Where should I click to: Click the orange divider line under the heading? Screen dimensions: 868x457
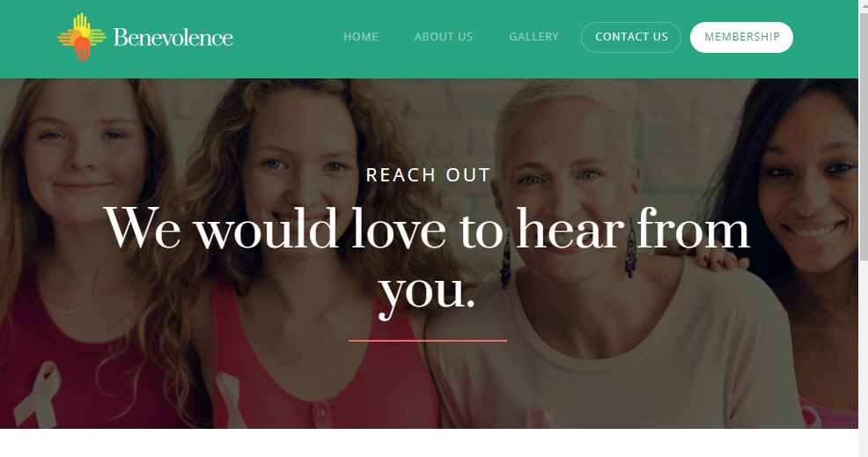tap(427, 341)
